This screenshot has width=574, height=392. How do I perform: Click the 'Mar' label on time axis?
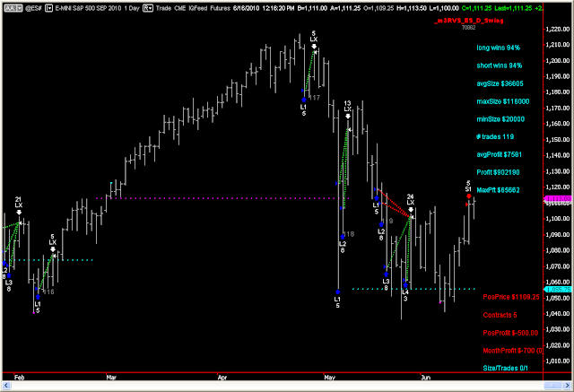click(x=111, y=378)
